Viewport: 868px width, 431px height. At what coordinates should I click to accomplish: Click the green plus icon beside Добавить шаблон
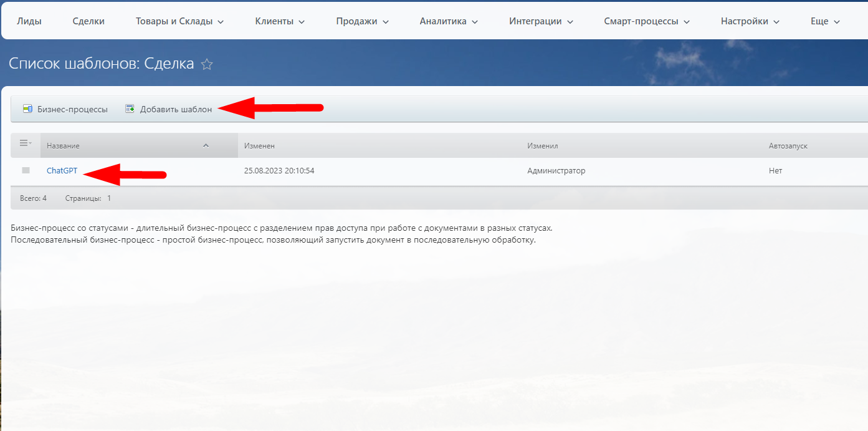[x=130, y=108]
